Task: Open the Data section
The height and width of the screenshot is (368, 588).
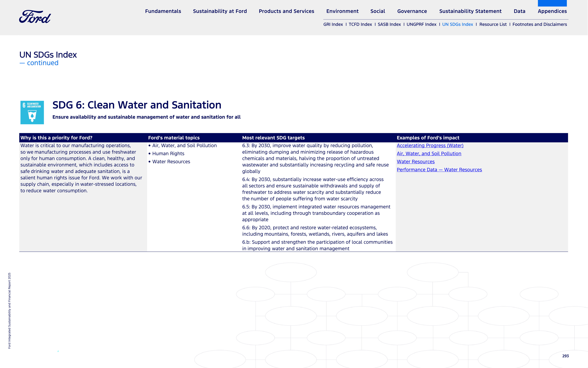Action: point(519,11)
